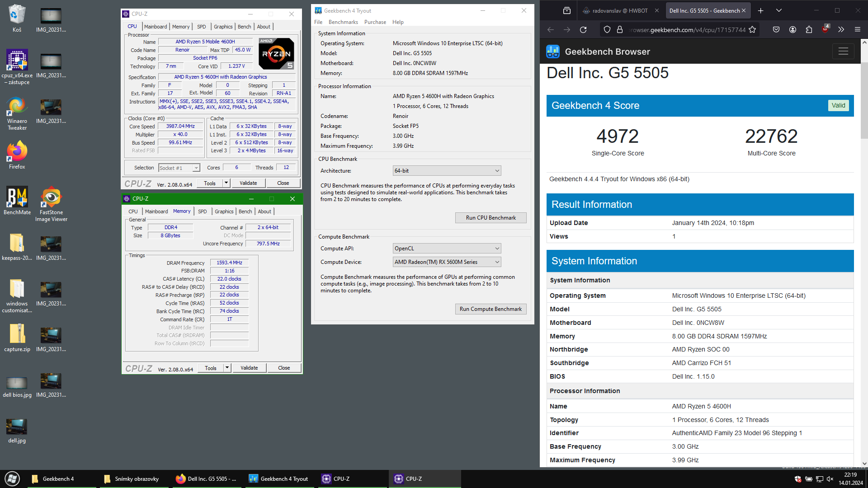Open Firefox application hamburger menu
868x488 pixels.
tap(857, 29)
